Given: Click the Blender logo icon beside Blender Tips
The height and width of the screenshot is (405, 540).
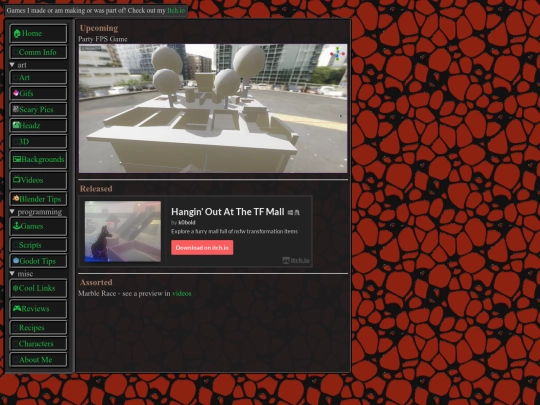Looking at the screenshot, I should (15, 198).
